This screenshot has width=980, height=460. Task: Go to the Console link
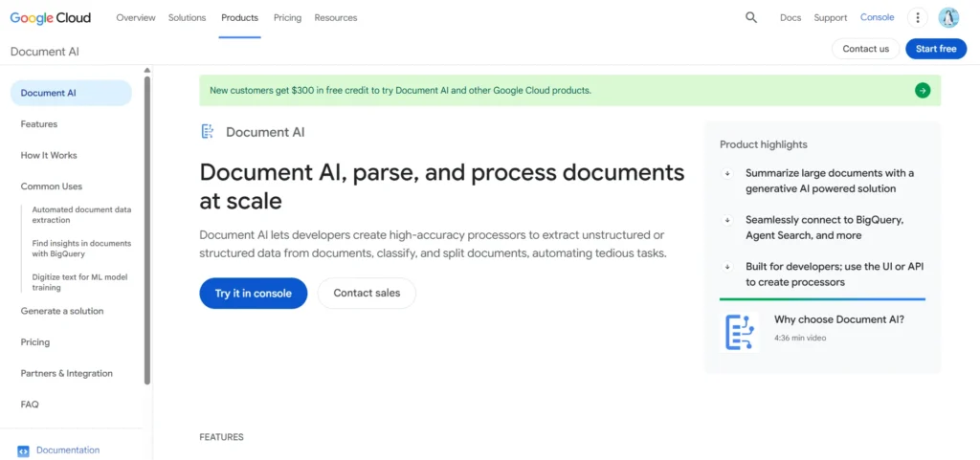tap(878, 17)
